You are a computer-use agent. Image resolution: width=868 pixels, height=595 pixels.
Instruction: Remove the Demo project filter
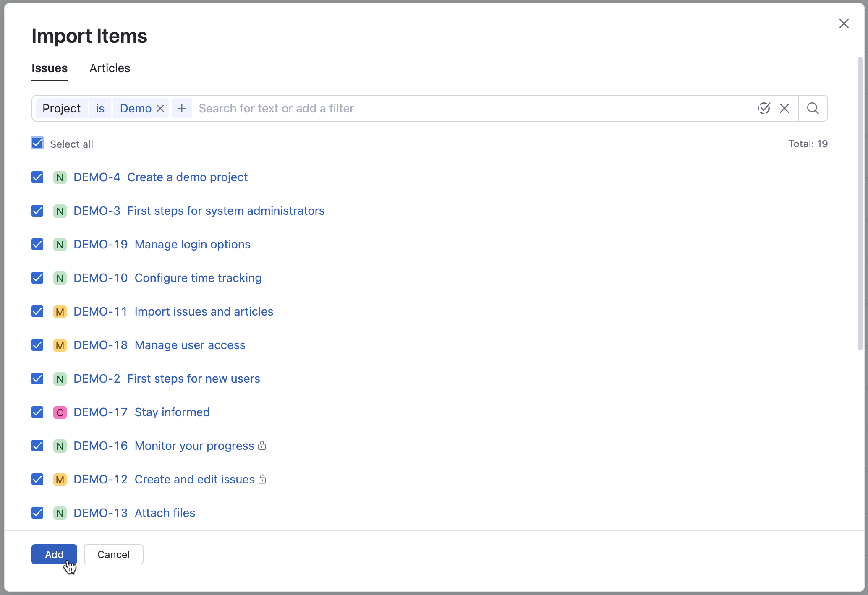click(x=160, y=108)
